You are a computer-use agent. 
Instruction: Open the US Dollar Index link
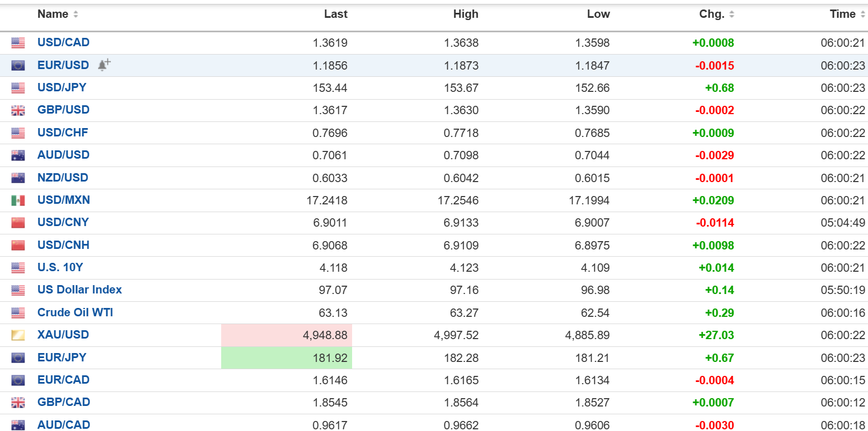coord(79,290)
